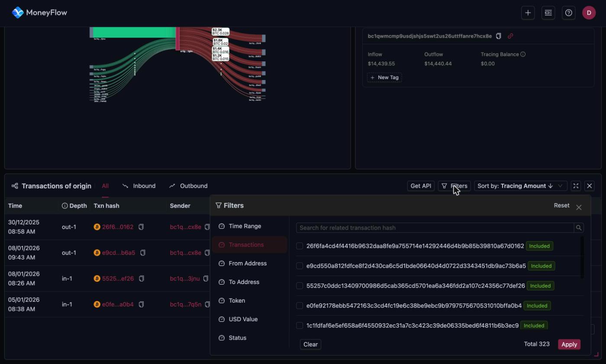Copy txn hash 26f6...0162
Image resolution: width=606 pixels, height=364 pixels.
coord(141,227)
